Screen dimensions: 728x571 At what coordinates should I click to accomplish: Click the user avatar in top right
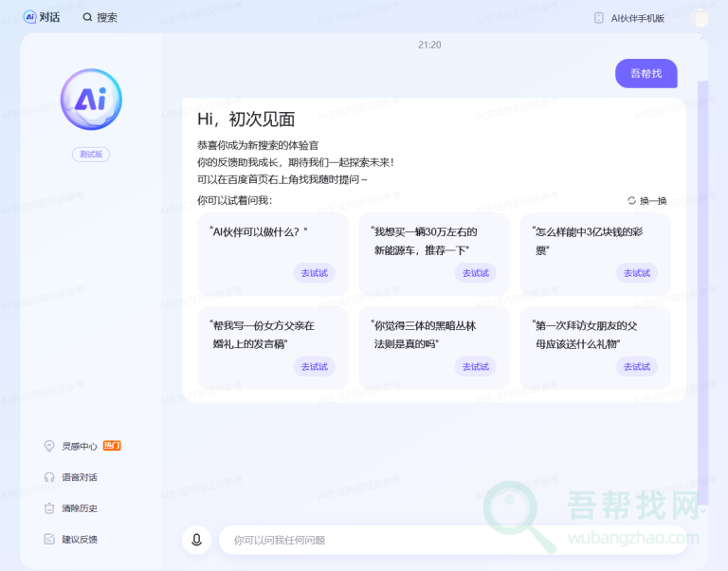coord(701,17)
